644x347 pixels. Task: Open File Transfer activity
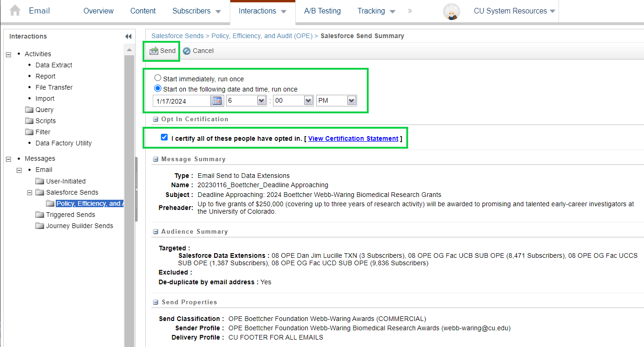54,87
